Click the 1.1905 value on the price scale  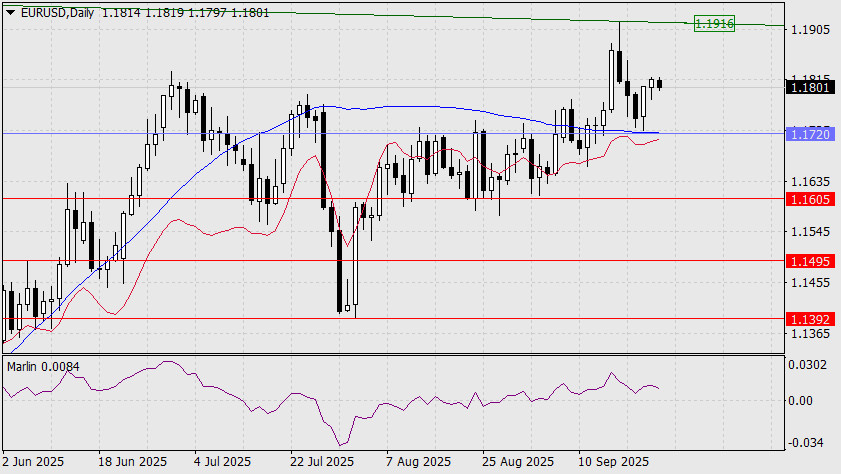808,30
